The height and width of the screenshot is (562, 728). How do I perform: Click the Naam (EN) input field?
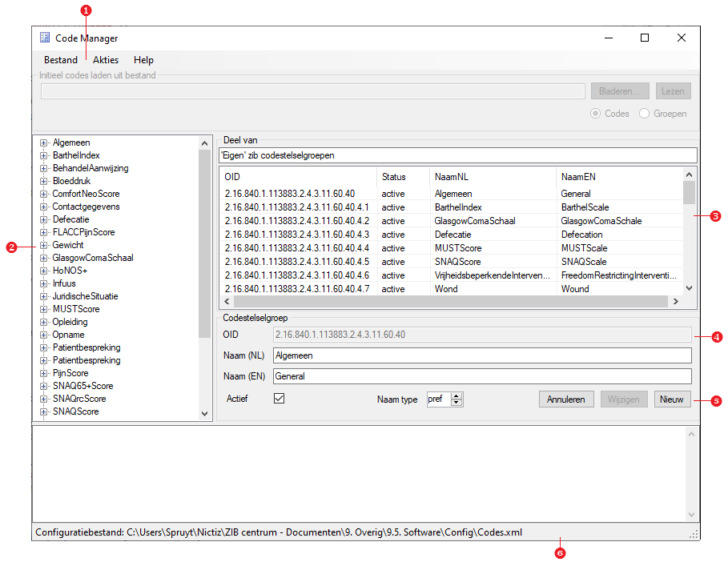tap(481, 376)
